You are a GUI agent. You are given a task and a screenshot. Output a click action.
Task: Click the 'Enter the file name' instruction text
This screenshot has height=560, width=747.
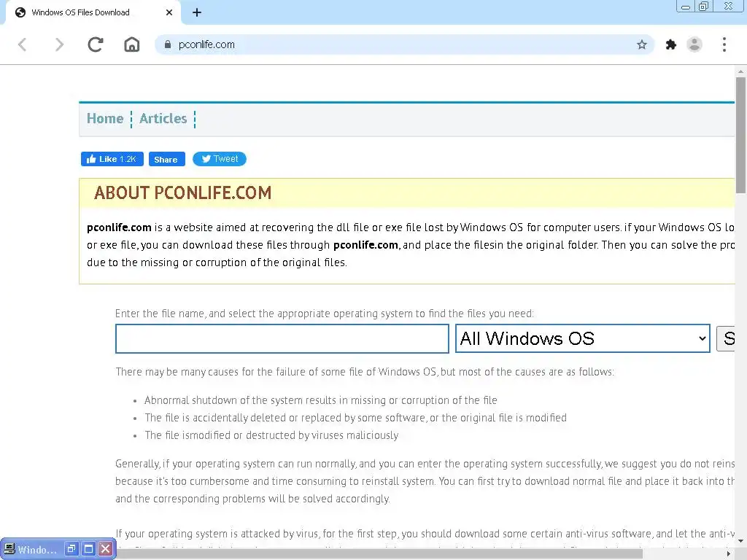coord(325,314)
